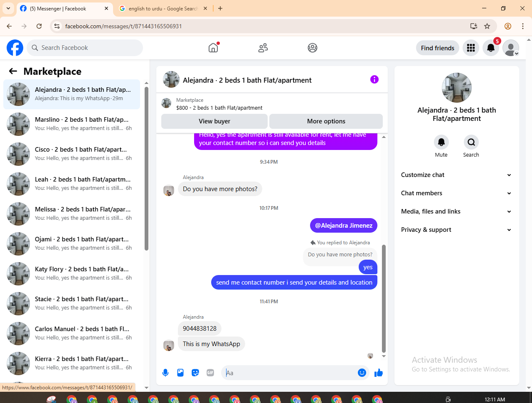Screen dimensions: 532x403
Task: Click the conversation list scrollbar thumb
Action: tap(146, 168)
